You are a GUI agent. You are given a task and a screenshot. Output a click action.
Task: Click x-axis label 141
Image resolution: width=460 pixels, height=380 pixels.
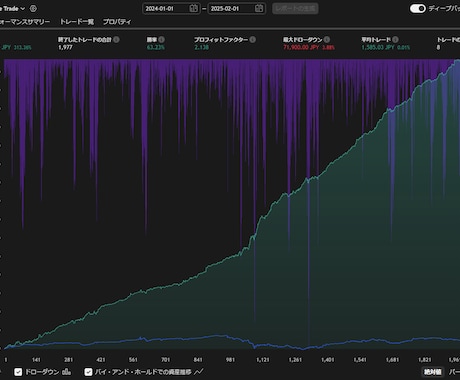(x=36, y=360)
